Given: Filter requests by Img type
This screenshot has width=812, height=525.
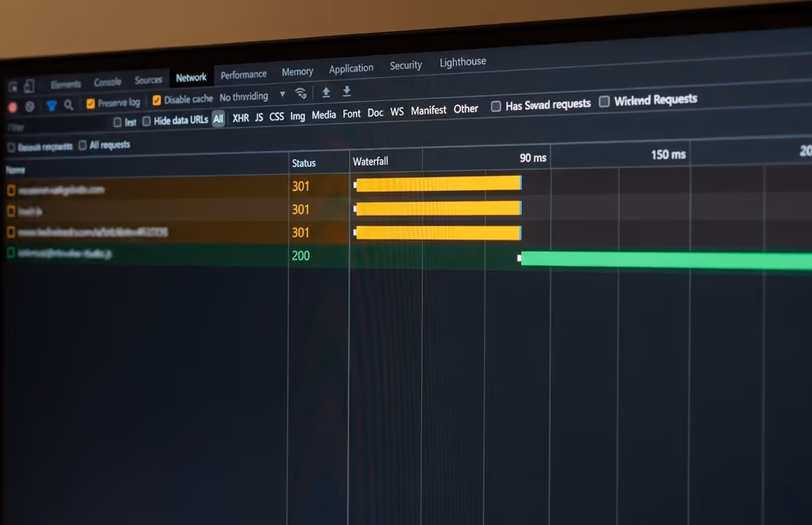Looking at the screenshot, I should point(297,116).
